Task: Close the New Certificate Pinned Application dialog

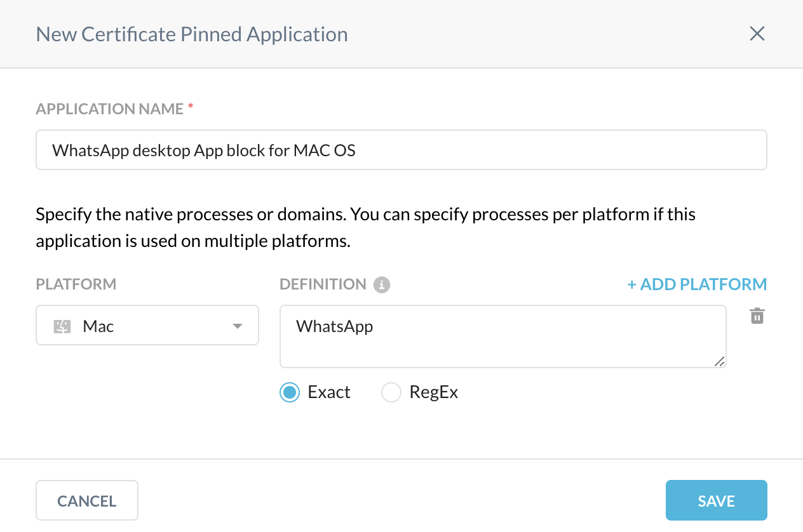Action: pyautogui.click(x=757, y=34)
